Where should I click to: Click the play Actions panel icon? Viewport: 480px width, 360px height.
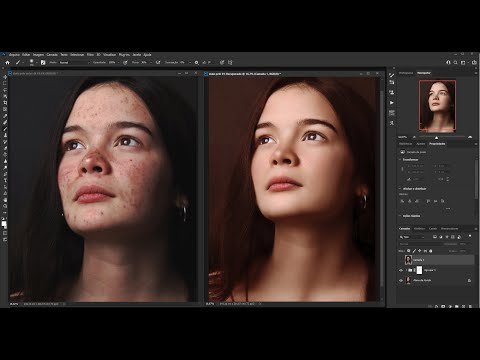click(x=392, y=103)
